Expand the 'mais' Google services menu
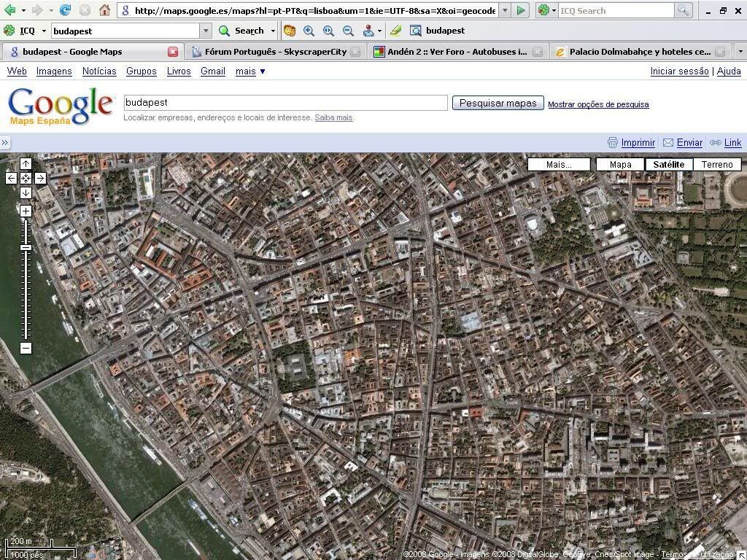Viewport: 747px width, 560px height. coord(250,71)
